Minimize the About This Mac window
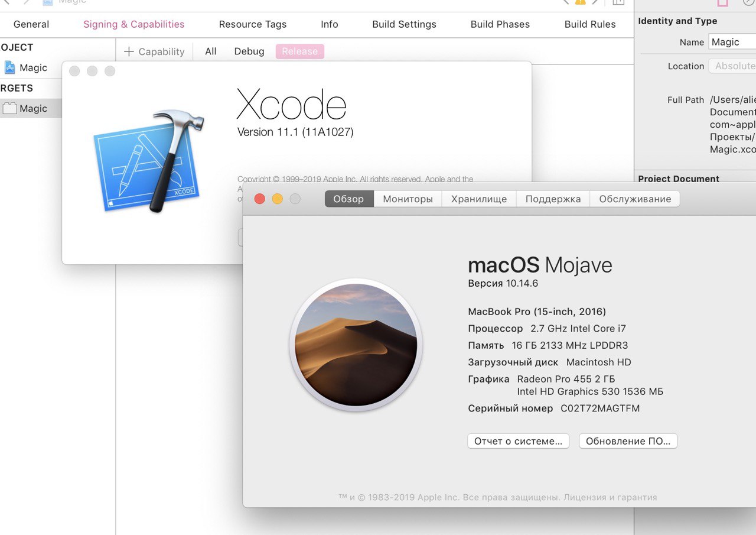Screen dimensions: 756x535 point(278,199)
